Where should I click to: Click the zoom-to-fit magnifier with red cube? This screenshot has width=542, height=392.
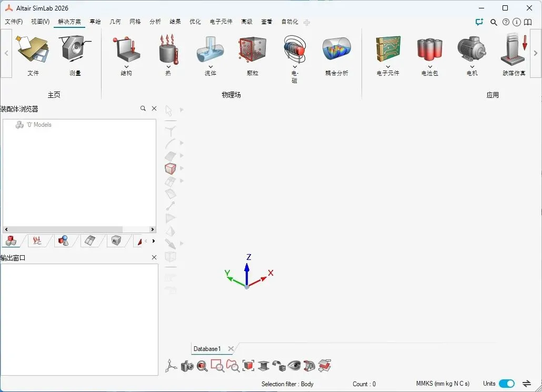(202, 366)
